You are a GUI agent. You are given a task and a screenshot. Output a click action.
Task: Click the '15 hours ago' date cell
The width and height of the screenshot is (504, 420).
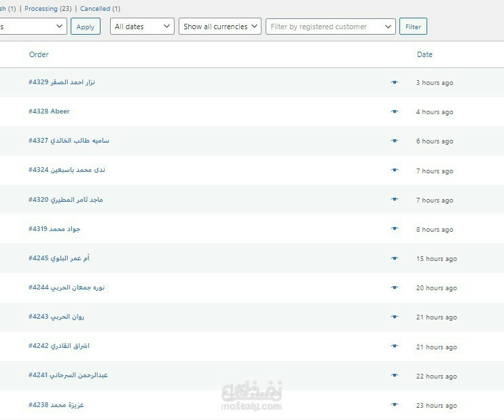[437, 258]
